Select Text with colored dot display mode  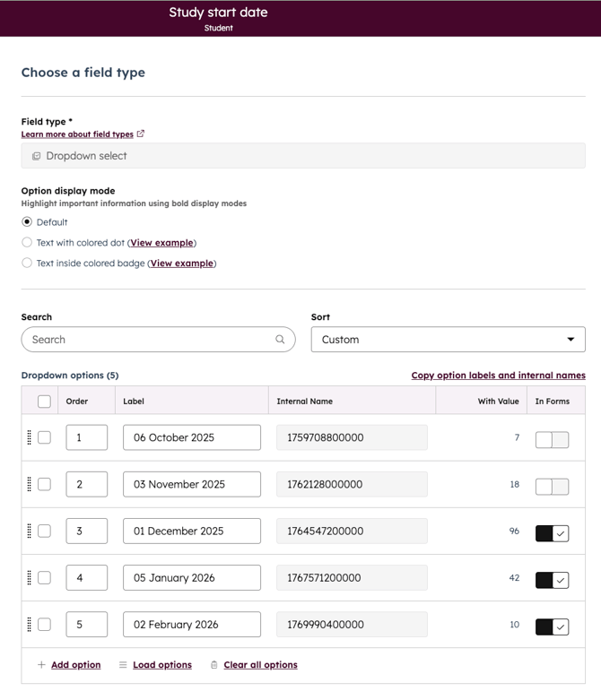27,243
